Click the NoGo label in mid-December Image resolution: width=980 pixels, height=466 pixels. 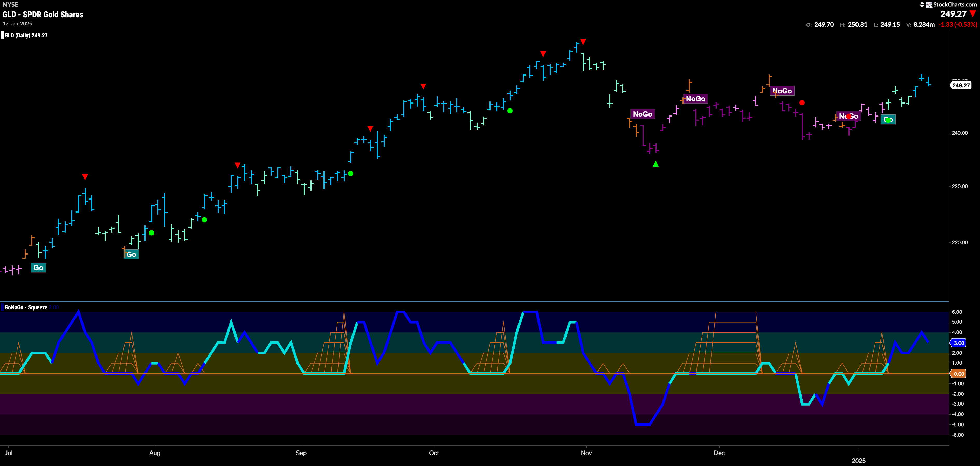(x=782, y=91)
